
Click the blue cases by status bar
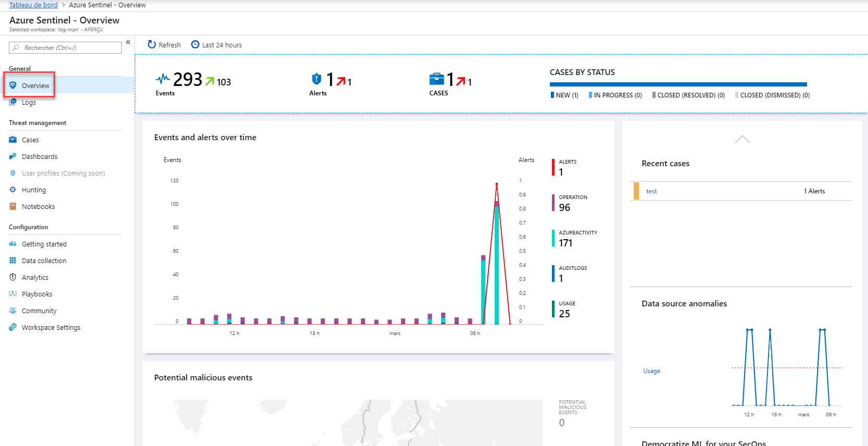(x=678, y=84)
